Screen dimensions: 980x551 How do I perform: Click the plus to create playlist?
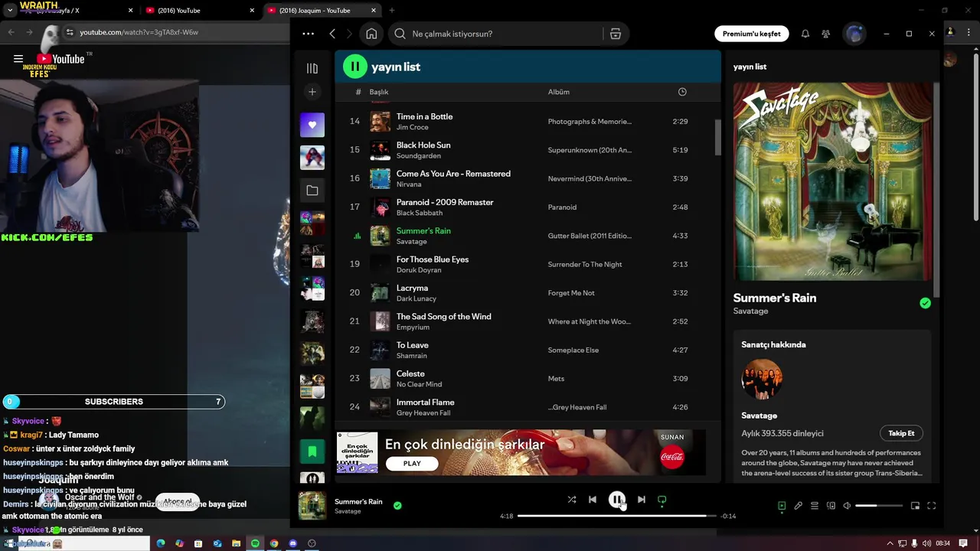[x=312, y=92]
